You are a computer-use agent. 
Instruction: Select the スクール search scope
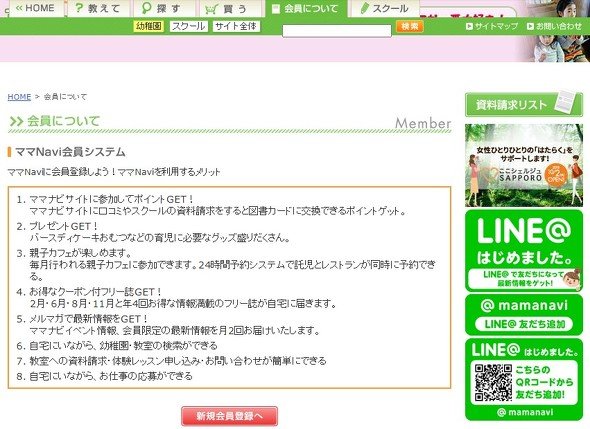pos(189,26)
